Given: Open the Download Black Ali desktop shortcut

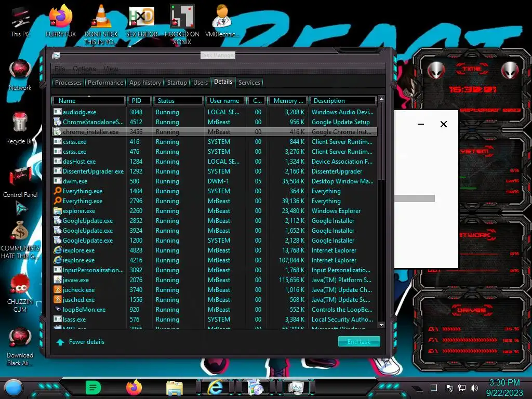Looking at the screenshot, I should [x=20, y=347].
